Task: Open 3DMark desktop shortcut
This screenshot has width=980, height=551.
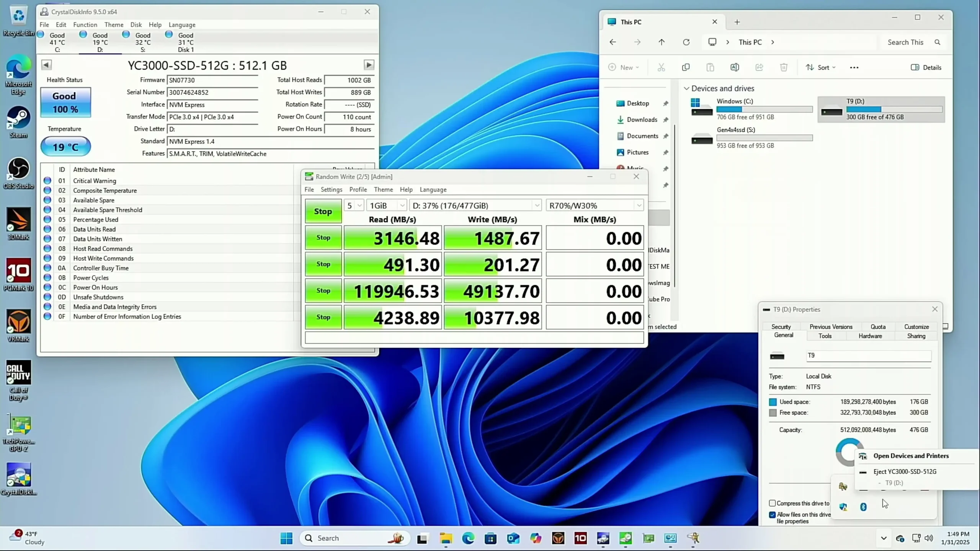Action: click(x=18, y=224)
